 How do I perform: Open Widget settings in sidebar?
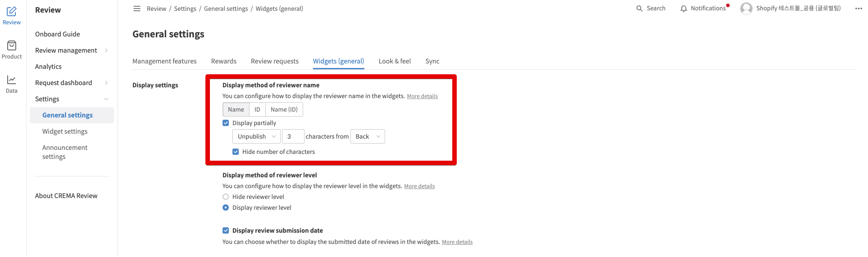(x=65, y=131)
